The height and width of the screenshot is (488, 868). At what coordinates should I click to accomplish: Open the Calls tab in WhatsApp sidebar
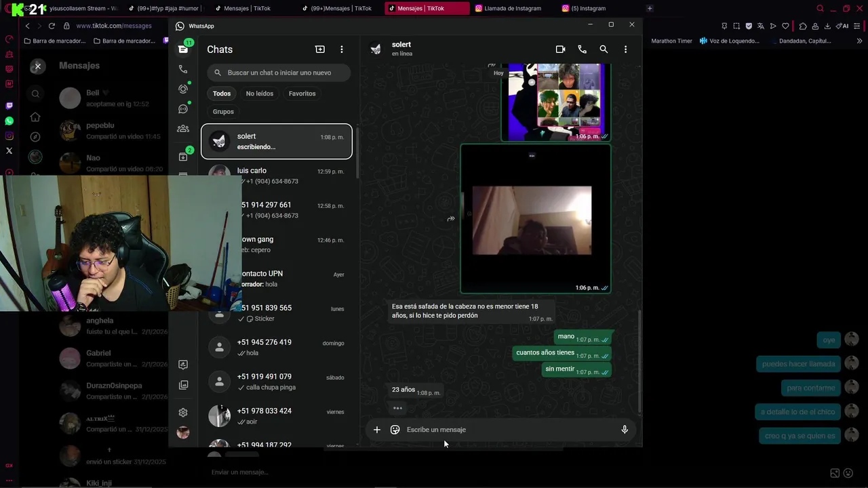[183, 69]
